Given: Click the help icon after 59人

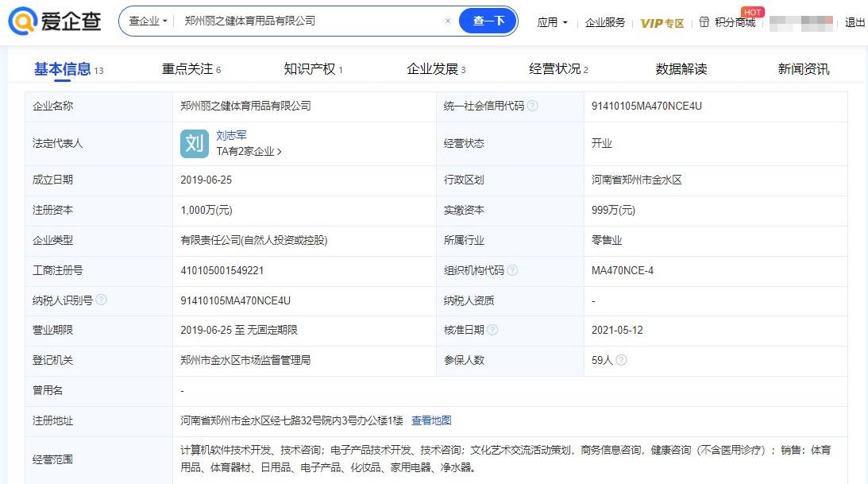Looking at the screenshot, I should pyautogui.click(x=621, y=360).
